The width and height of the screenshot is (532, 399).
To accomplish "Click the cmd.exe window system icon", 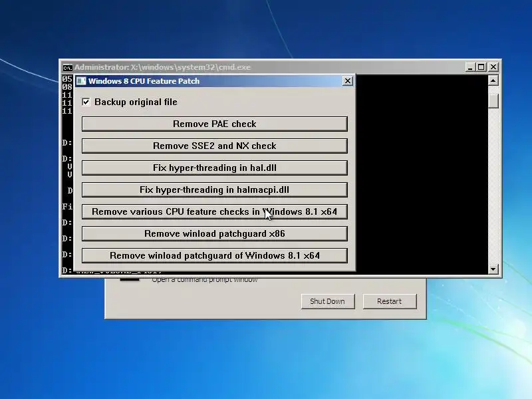I will click(x=68, y=68).
